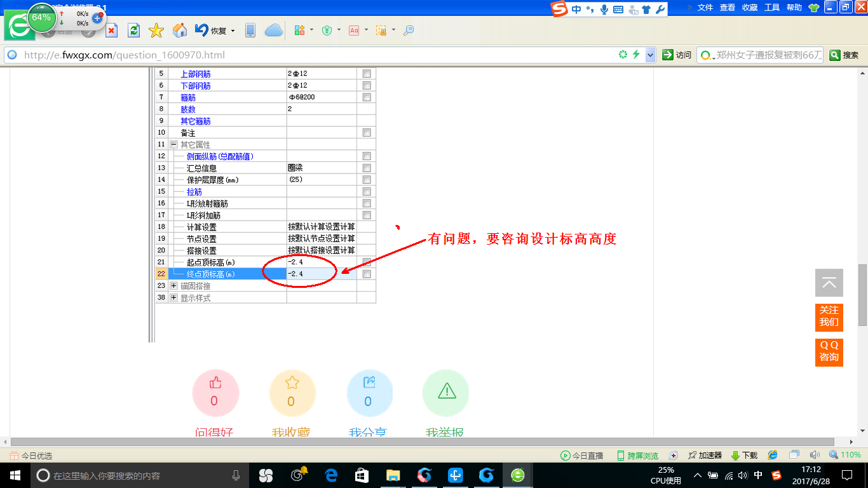Image resolution: width=868 pixels, height=488 pixels.
Task: Click the green shirt skin icon
Action: click(814, 8)
